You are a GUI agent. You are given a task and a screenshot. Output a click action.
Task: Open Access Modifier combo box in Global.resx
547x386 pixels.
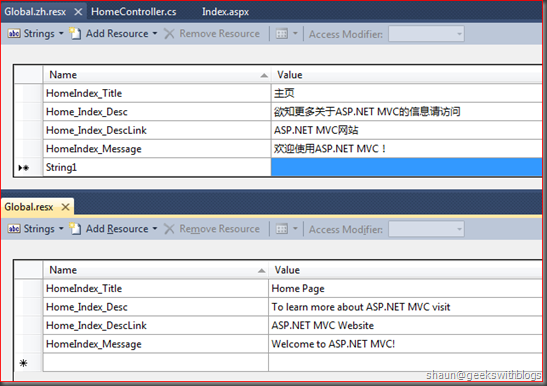426,229
